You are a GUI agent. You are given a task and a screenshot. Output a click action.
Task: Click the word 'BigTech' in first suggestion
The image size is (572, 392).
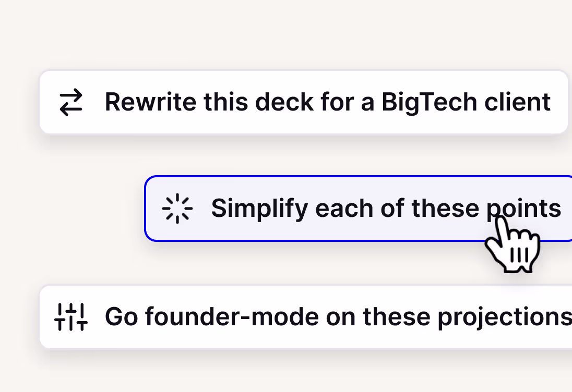[429, 103]
